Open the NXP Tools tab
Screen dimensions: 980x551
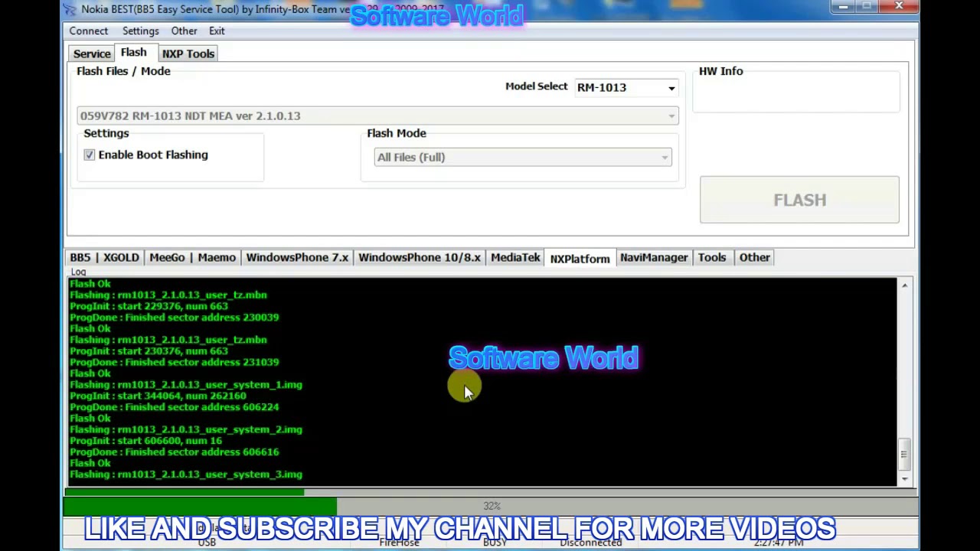pos(188,54)
